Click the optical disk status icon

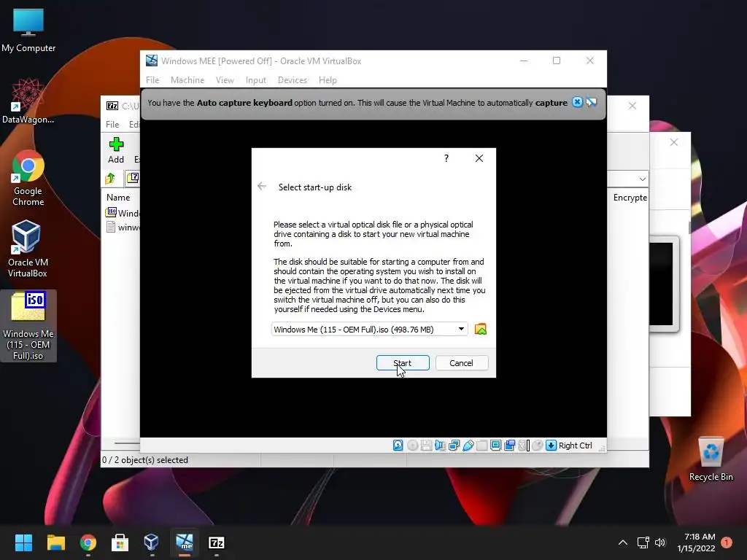click(413, 446)
